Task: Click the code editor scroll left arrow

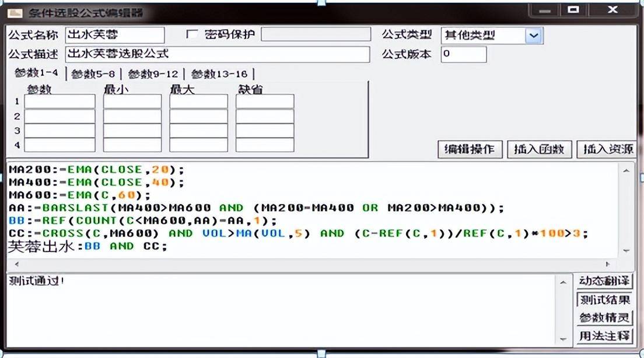Action: click(17, 264)
